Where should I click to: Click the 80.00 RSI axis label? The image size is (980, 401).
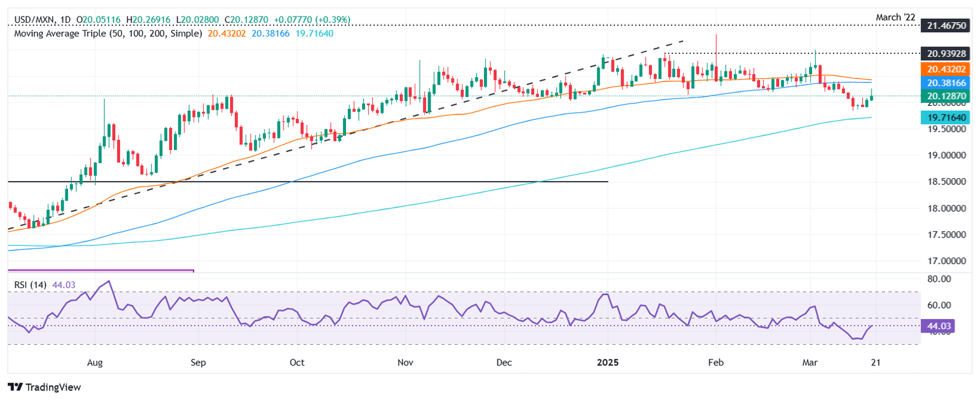(940, 279)
